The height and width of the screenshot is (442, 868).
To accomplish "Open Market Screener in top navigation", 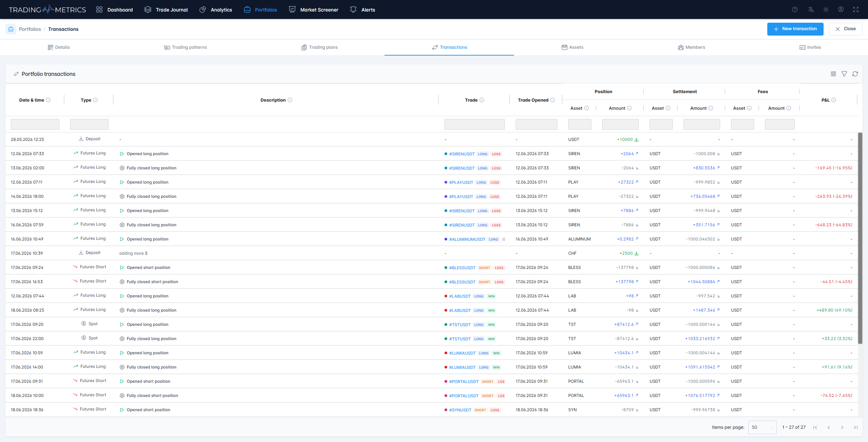I will click(x=314, y=9).
